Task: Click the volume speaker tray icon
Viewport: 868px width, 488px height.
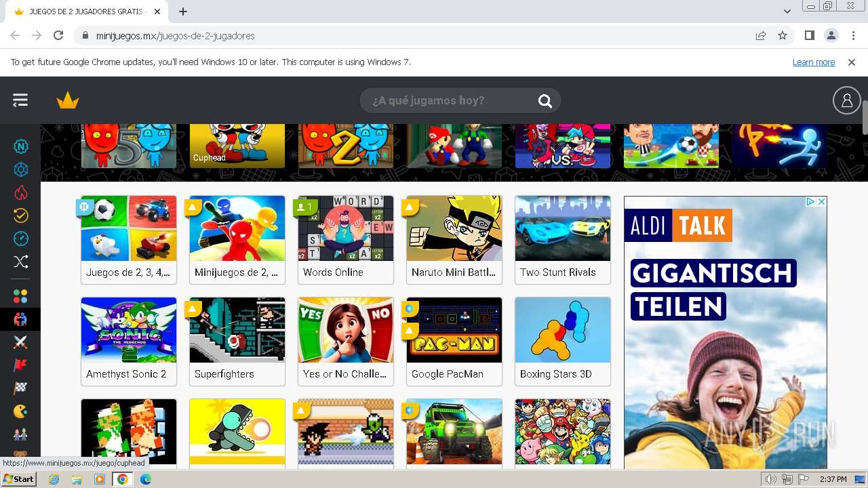Action: 771,479
